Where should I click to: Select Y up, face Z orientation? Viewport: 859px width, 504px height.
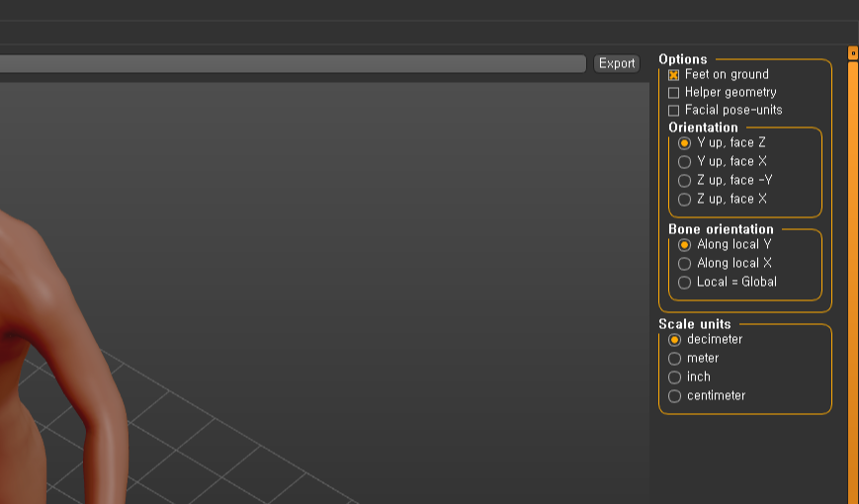click(x=684, y=143)
